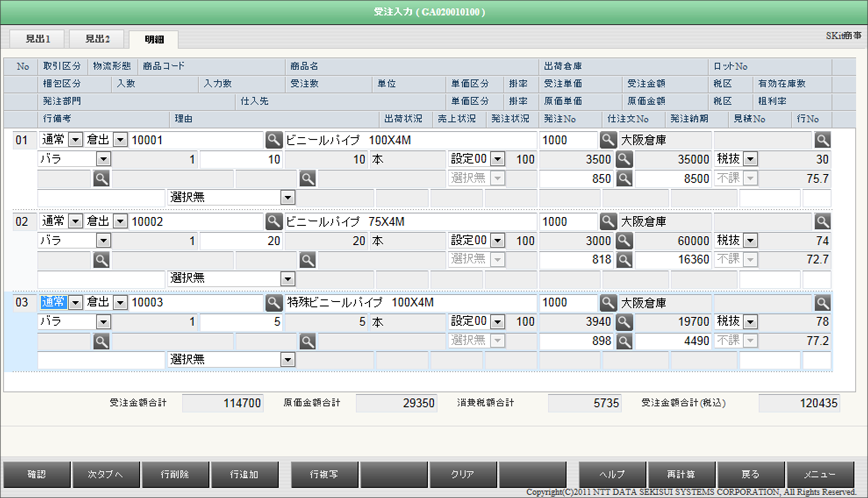Switch to the 見出2 tab
868x498 pixels.
click(x=97, y=38)
